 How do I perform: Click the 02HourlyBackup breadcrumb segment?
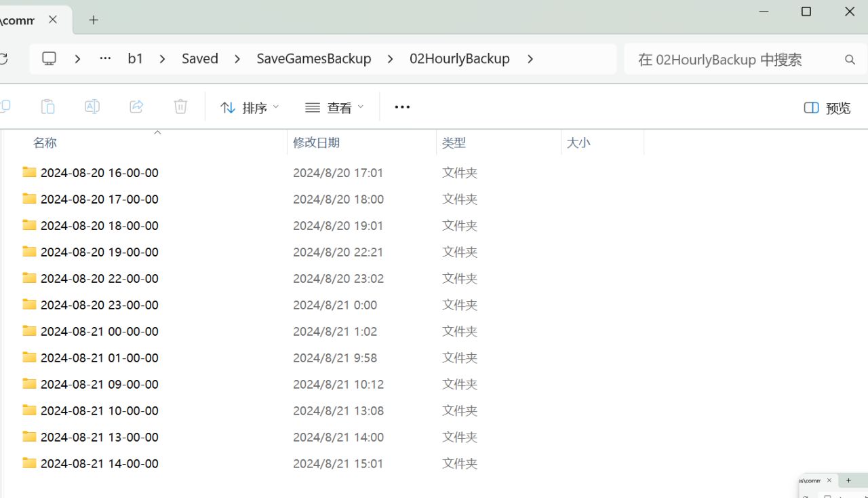click(x=460, y=59)
